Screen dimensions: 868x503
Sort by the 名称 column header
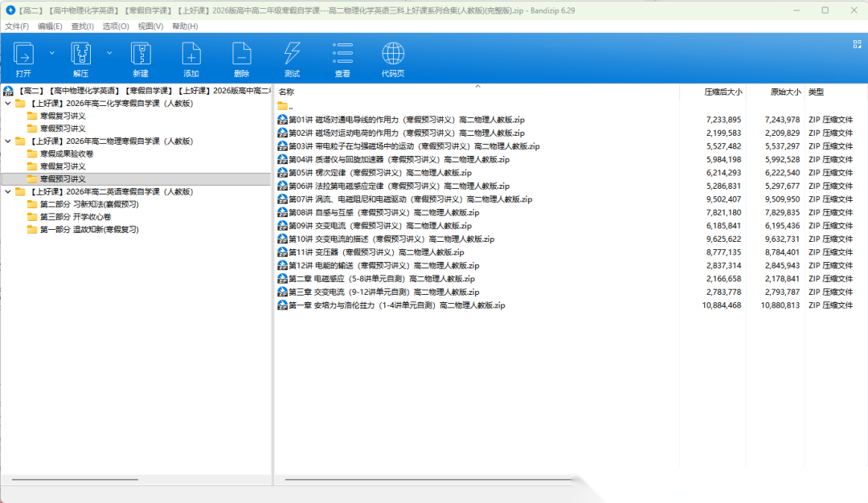coord(287,92)
